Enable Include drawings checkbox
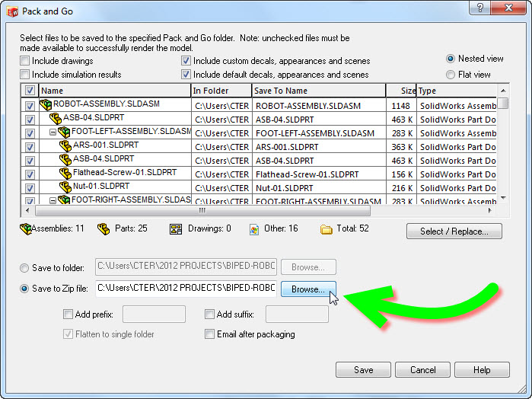 25,61
